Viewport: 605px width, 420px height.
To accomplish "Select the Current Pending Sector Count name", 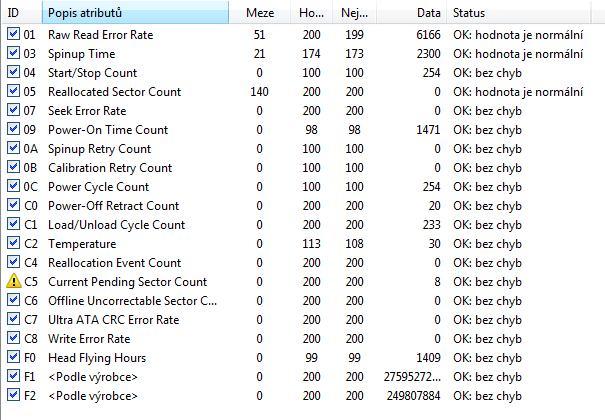I will point(127,282).
